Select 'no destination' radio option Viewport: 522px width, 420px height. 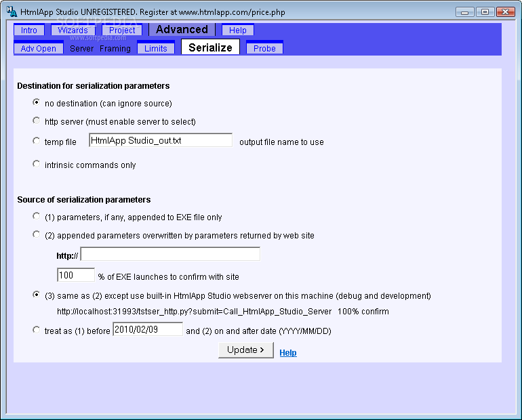click(37, 102)
